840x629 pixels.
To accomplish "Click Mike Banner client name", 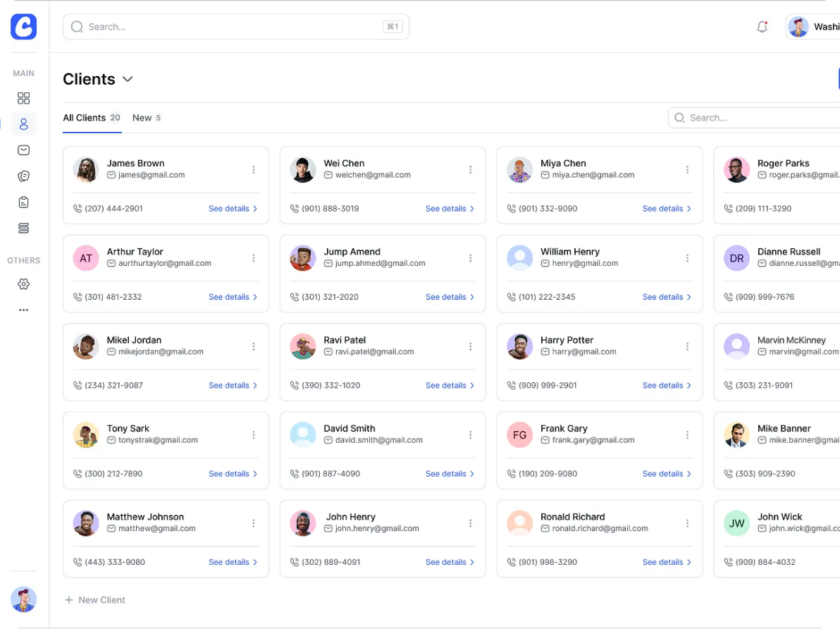I will tap(784, 429).
